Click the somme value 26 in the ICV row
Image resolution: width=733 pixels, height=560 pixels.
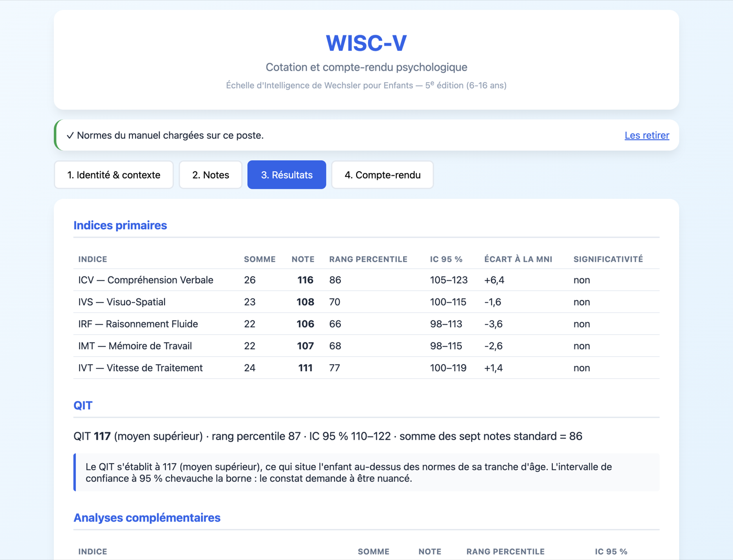[x=250, y=280]
